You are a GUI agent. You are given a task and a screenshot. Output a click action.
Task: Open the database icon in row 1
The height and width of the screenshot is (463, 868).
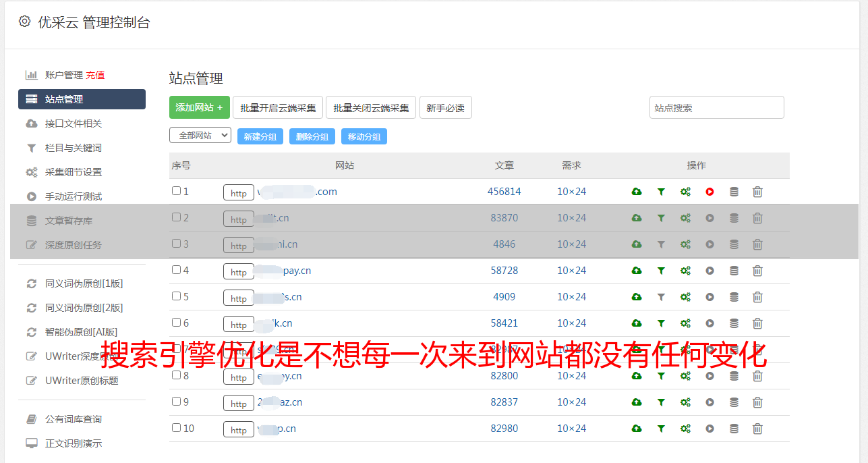point(734,192)
